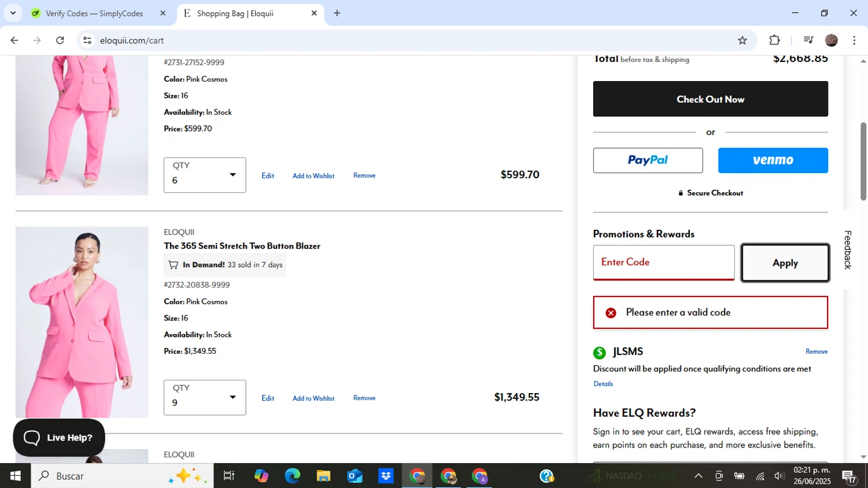Open Outlook from the taskbar
868x488 pixels.
pyautogui.click(x=355, y=476)
